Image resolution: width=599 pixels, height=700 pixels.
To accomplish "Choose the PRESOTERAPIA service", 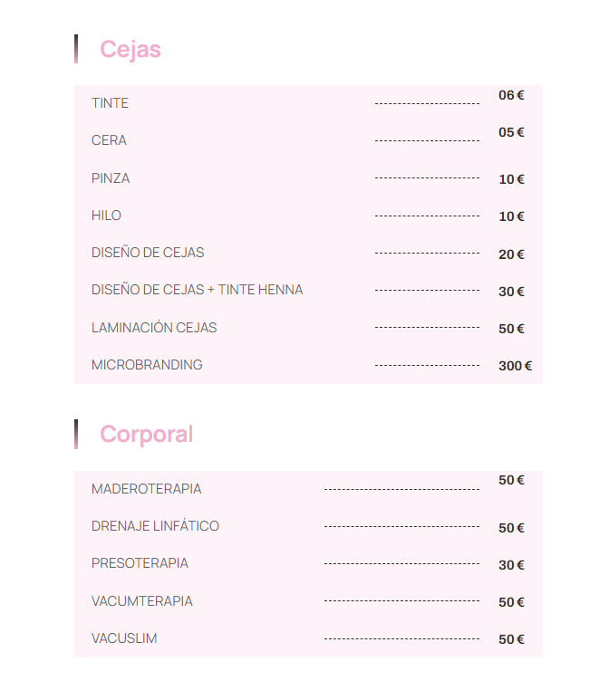I will (140, 563).
